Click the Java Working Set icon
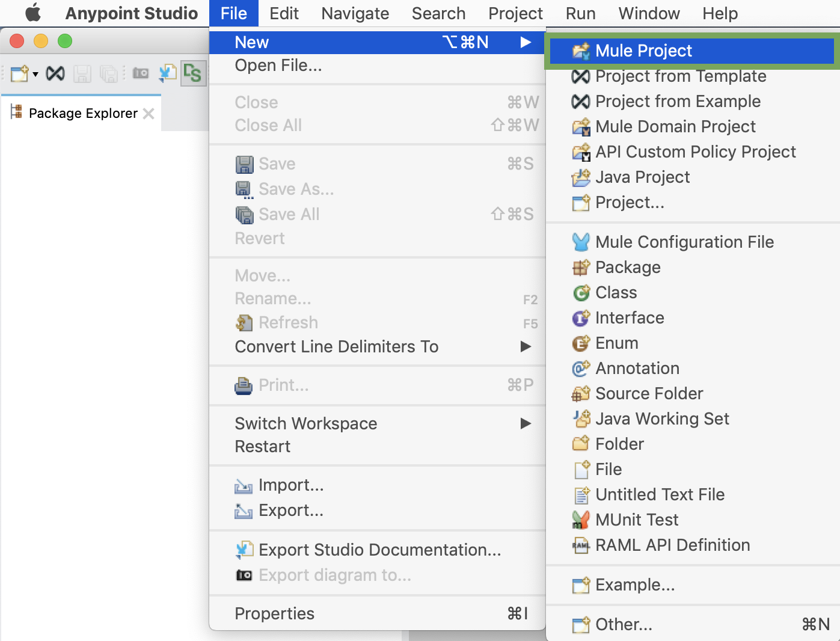This screenshot has width=840, height=641. [x=580, y=419]
